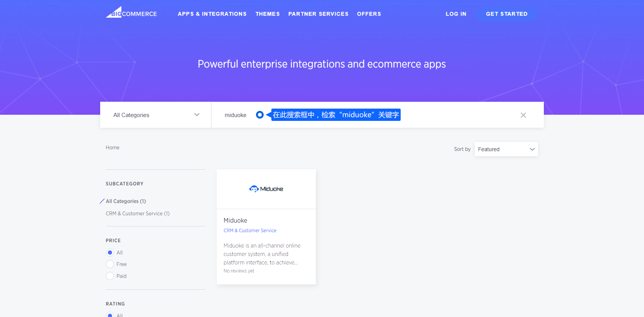
Task: Click the Home breadcrumb link
Action: tap(112, 147)
